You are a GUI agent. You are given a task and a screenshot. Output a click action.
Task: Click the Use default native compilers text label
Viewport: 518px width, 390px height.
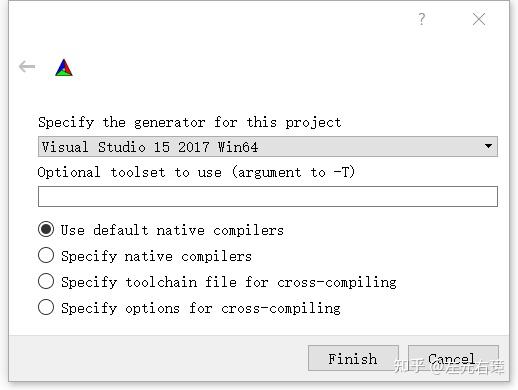(x=172, y=230)
